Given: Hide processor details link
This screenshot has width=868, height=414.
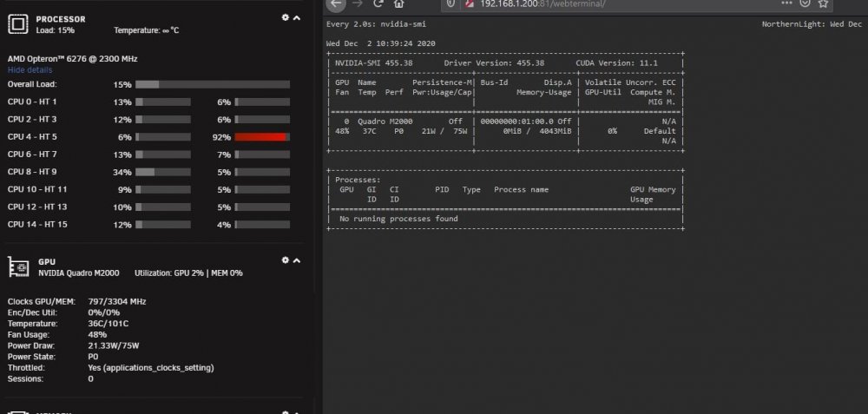Looking at the screenshot, I should coord(30,69).
